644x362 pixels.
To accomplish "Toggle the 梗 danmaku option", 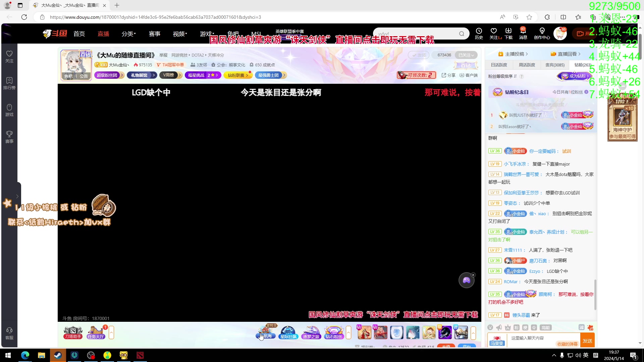I will (x=525, y=327).
